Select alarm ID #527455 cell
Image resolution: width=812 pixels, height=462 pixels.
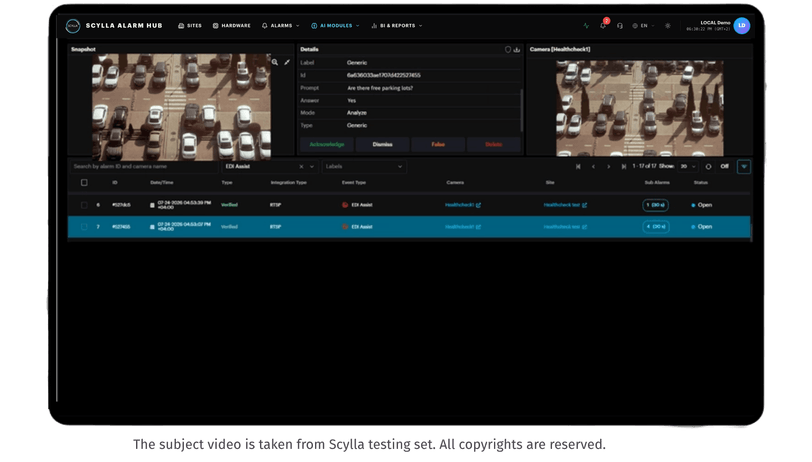click(121, 227)
